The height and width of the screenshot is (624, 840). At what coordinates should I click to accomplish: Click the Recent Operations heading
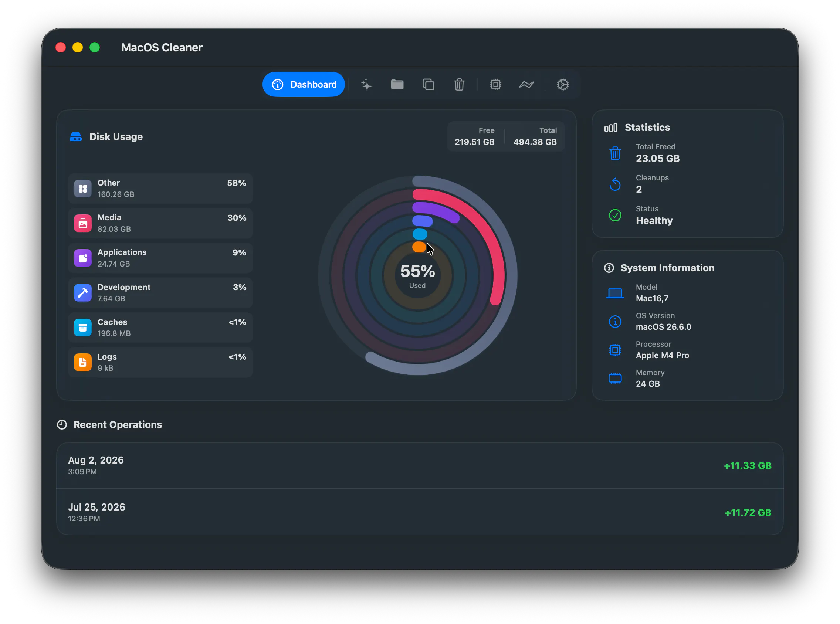[x=118, y=424]
